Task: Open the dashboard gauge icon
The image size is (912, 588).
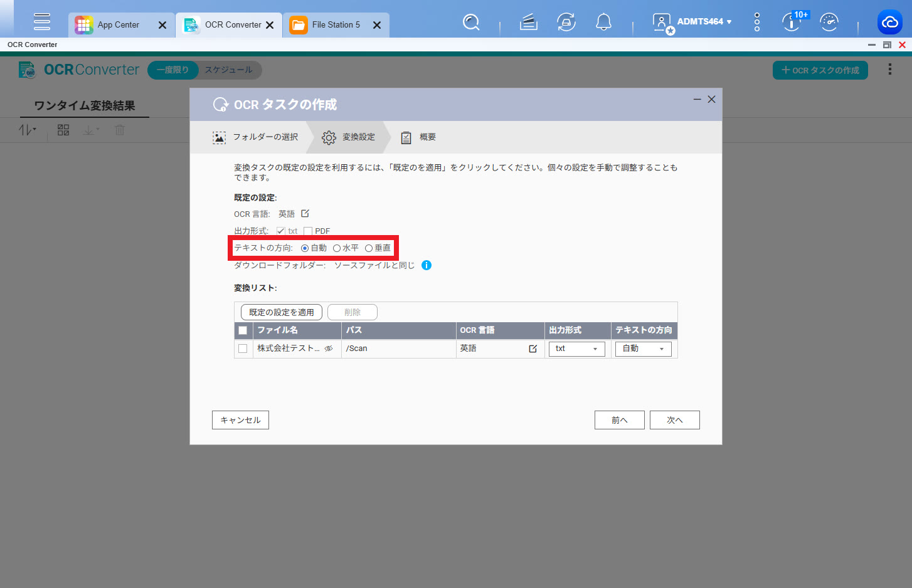Action: pyautogui.click(x=829, y=23)
